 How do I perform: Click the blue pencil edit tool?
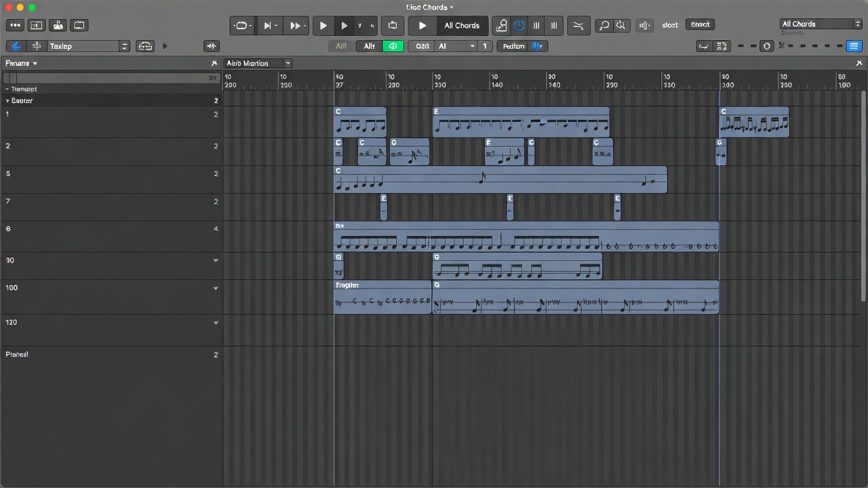16,46
